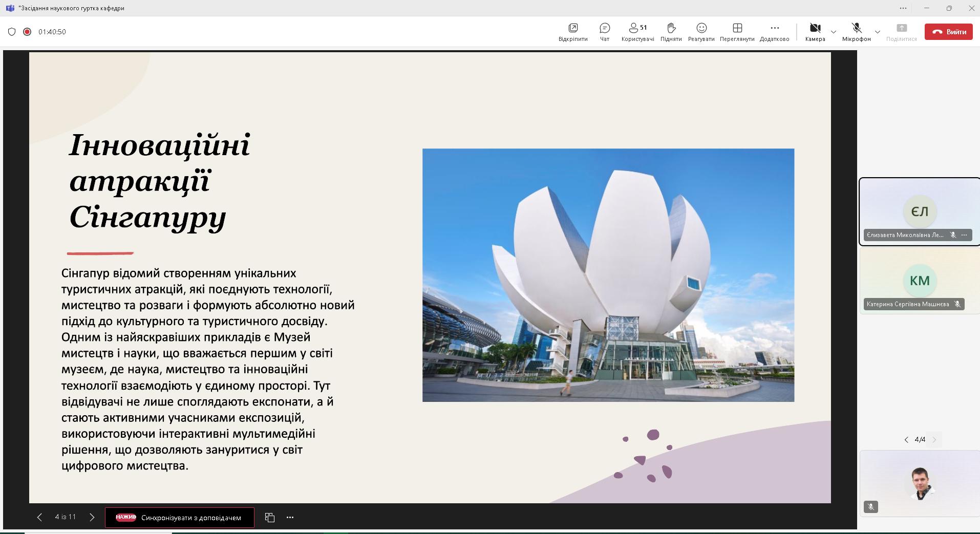Open the slide pop-out view icon
Viewport: 980px width, 534px height.
[x=270, y=517]
